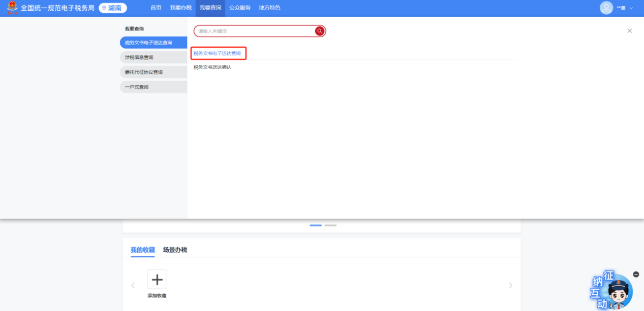Minimize the 征纳互动 floating widget
The image size is (644, 311).
[x=636, y=274]
